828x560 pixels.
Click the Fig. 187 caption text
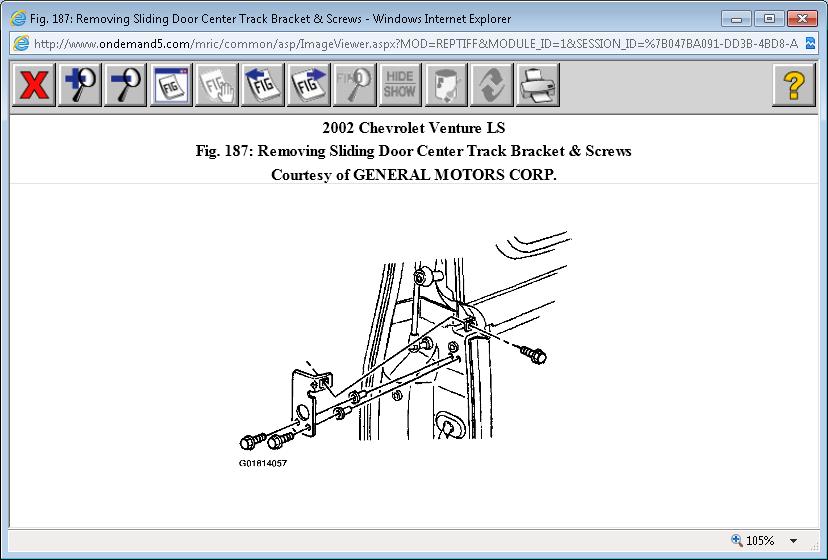[413, 151]
